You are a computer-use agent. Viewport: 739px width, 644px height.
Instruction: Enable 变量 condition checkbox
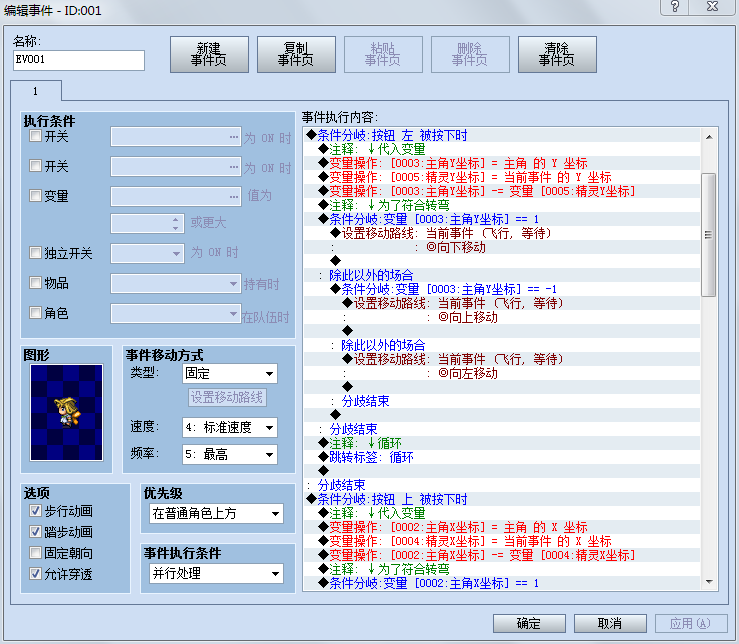[35, 195]
